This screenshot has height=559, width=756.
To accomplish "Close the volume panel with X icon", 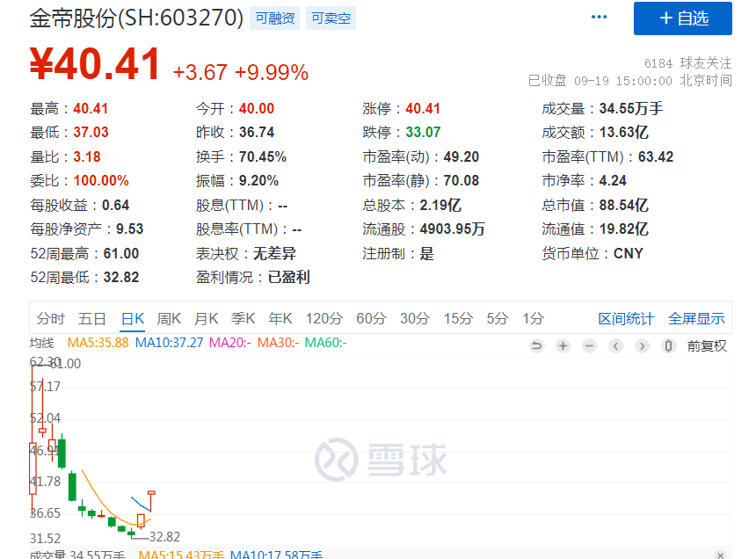I will 720,555.
